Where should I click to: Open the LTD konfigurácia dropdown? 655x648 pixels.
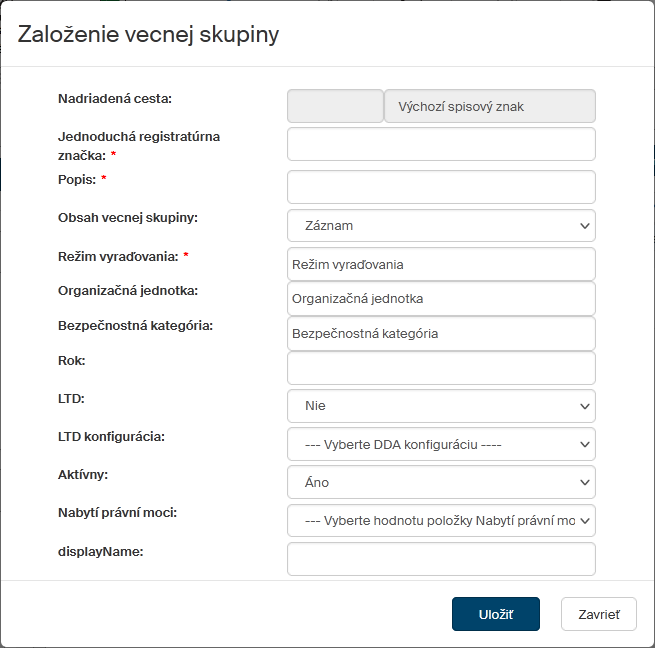[x=441, y=444]
